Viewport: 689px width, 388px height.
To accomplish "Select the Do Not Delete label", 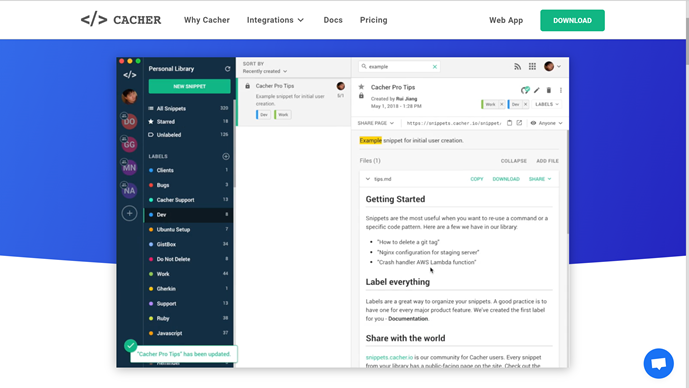I will [x=189, y=259].
